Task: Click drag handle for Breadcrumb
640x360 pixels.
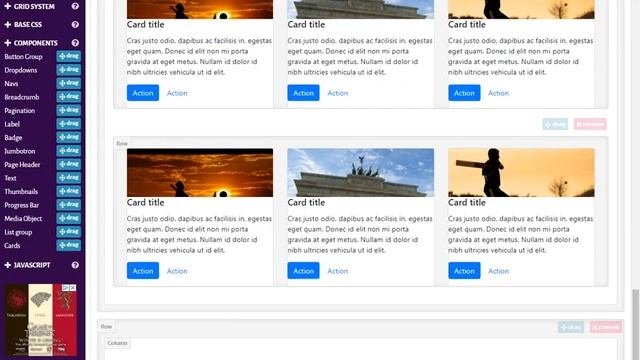Action: [69, 97]
